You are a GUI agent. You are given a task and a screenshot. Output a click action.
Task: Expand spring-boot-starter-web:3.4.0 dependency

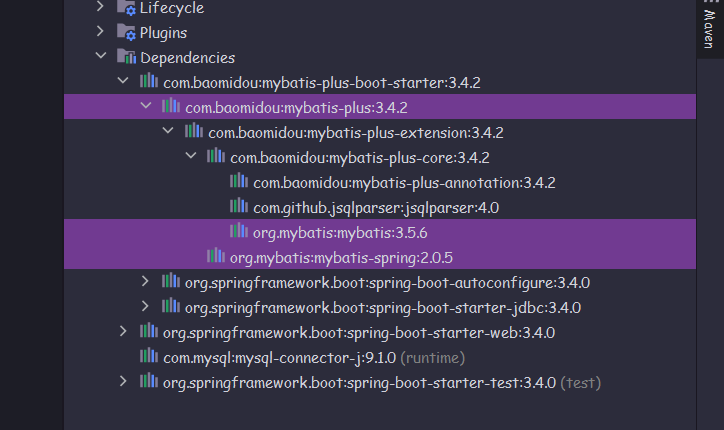pyautogui.click(x=123, y=332)
